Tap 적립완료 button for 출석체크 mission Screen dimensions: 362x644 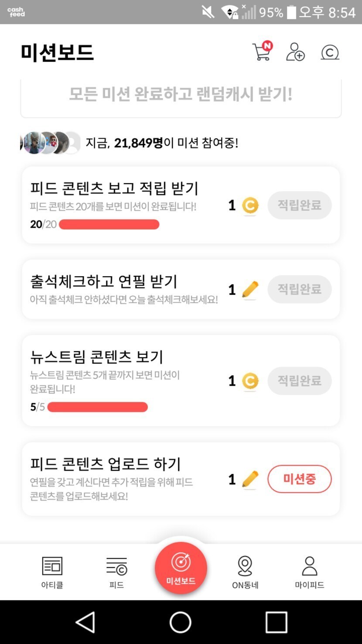pyautogui.click(x=300, y=289)
